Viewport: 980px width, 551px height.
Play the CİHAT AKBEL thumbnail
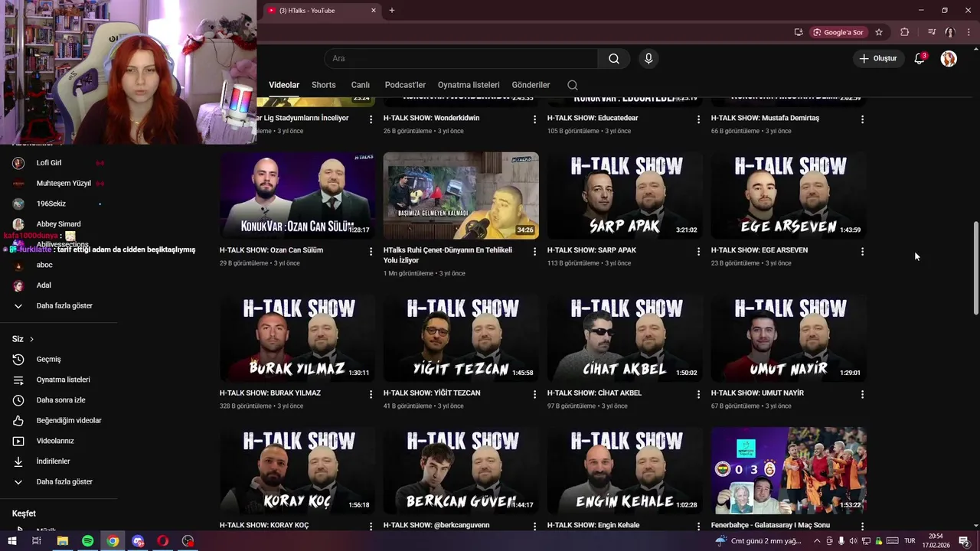point(625,338)
